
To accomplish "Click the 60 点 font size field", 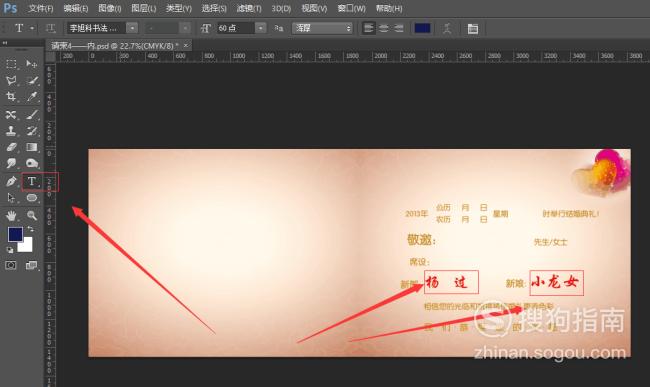I will 236,28.
